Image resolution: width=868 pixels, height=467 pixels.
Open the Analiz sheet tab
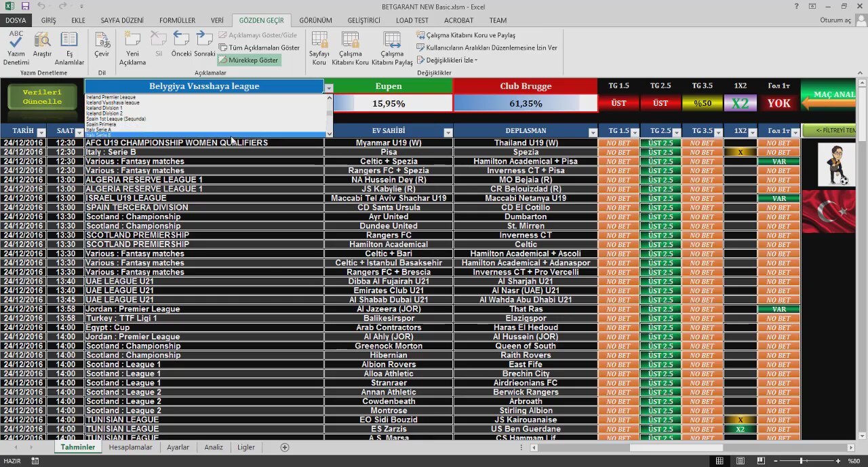coord(214,447)
